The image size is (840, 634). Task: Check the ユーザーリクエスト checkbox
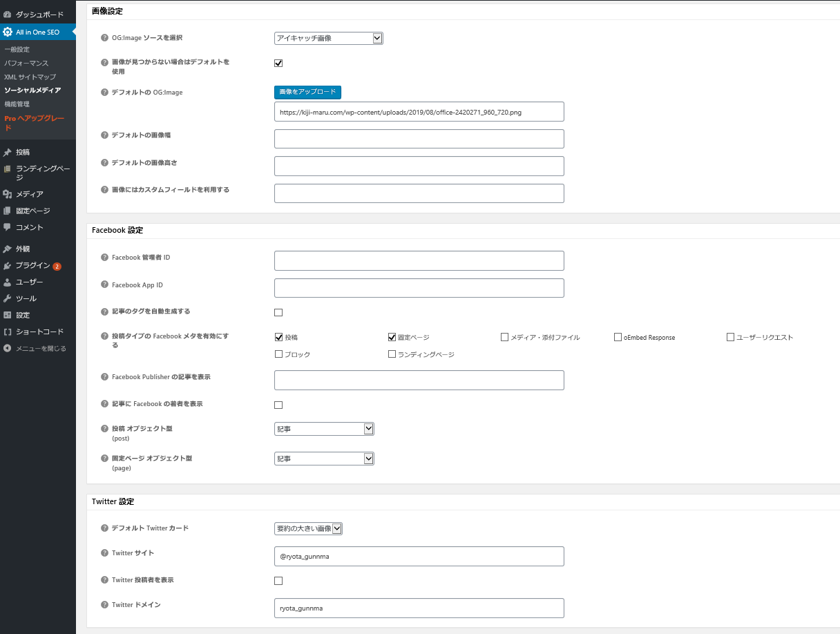point(731,337)
